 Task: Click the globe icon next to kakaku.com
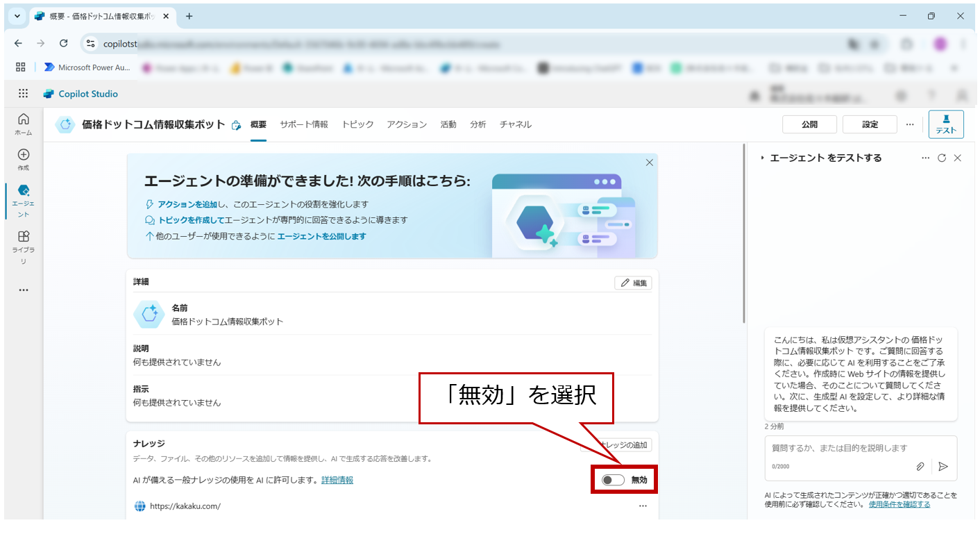(x=140, y=506)
